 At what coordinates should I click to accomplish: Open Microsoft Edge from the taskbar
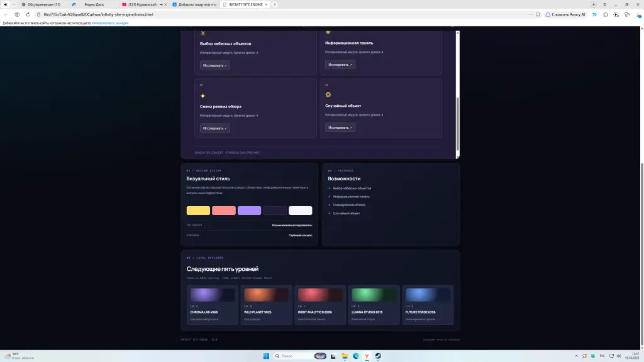point(356,356)
